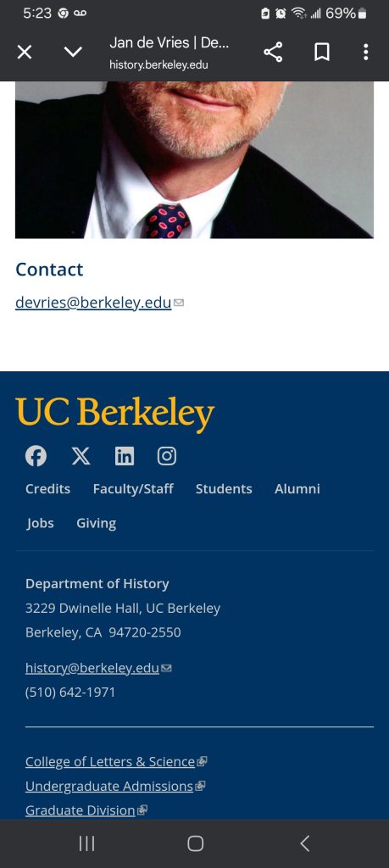The image size is (389, 868).
Task: Tap the UC Berkeley logo
Action: pyautogui.click(x=115, y=414)
